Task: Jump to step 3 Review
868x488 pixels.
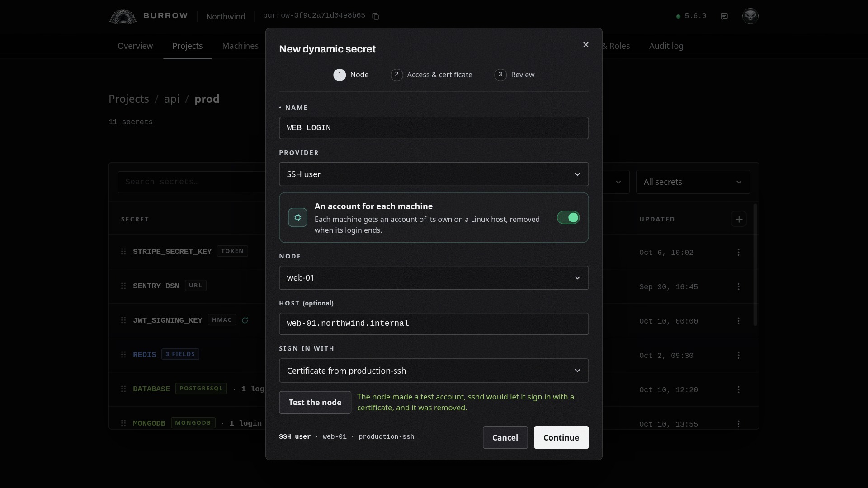Action: point(514,75)
